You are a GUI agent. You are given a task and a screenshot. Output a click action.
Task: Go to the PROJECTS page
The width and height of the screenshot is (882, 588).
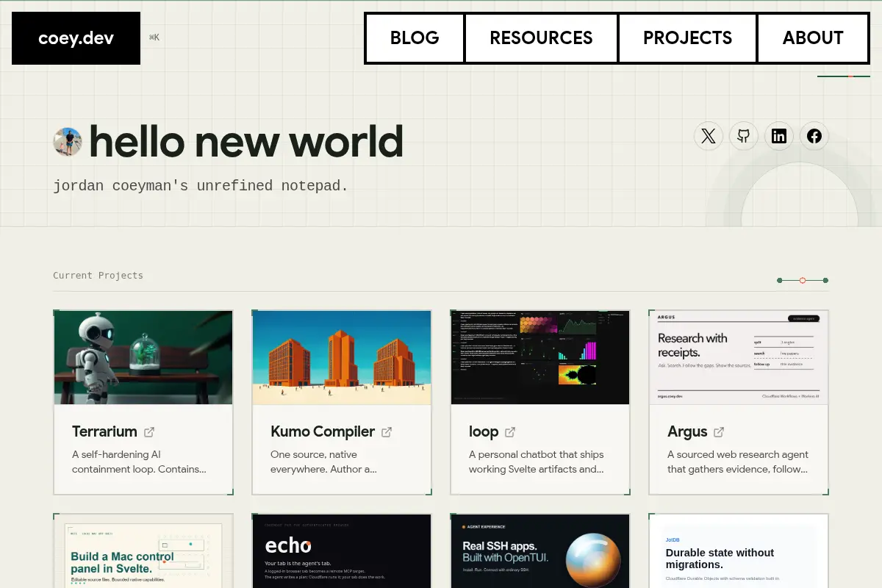687,38
